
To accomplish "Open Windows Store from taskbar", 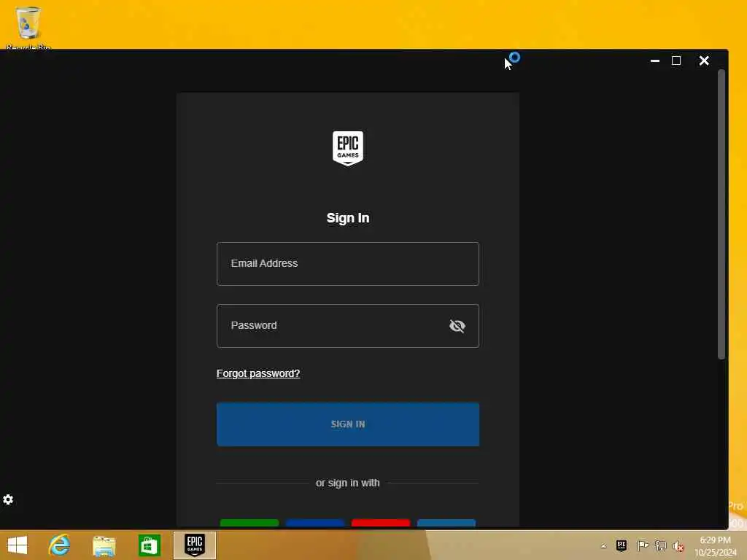I will (x=149, y=545).
